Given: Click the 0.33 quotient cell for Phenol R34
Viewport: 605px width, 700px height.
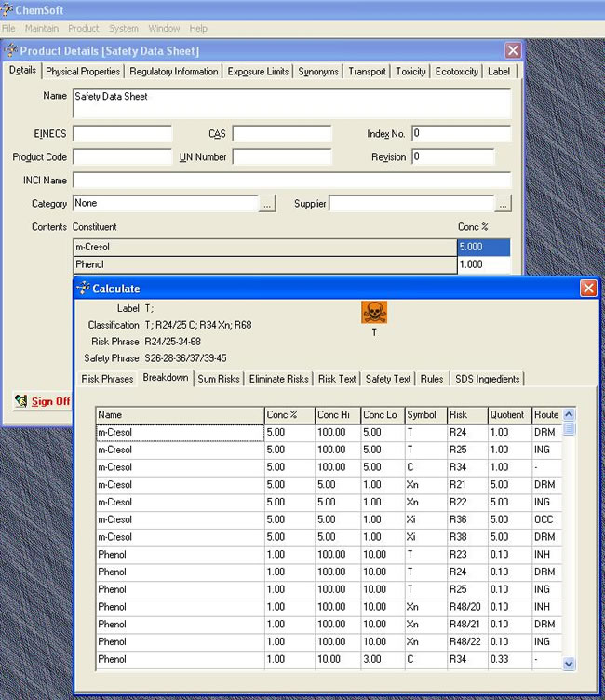Looking at the screenshot, I should [x=510, y=659].
